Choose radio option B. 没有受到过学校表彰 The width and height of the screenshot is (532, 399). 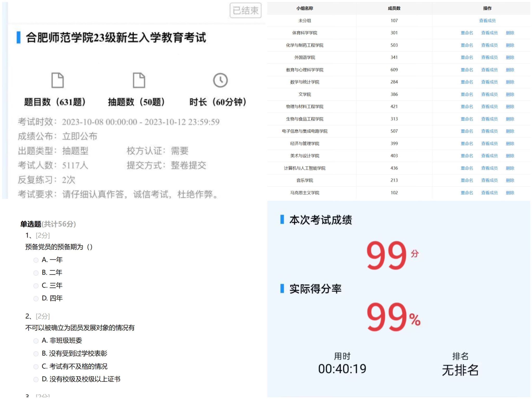(x=36, y=354)
